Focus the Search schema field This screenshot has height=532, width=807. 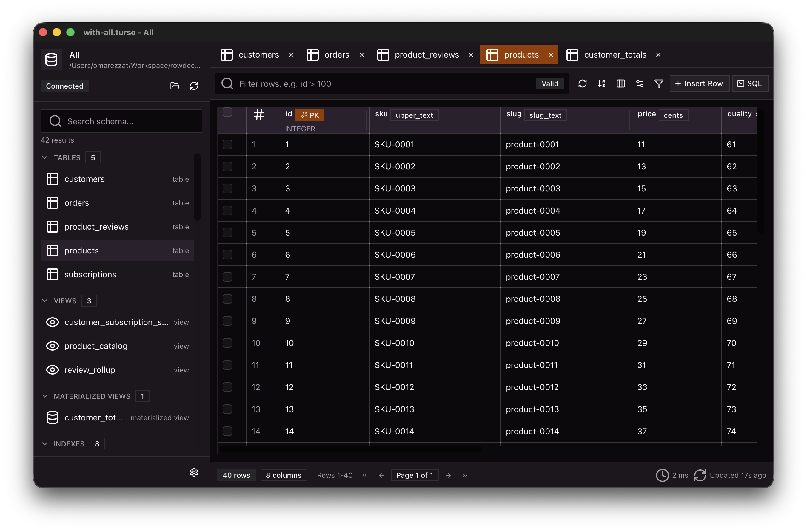point(121,121)
